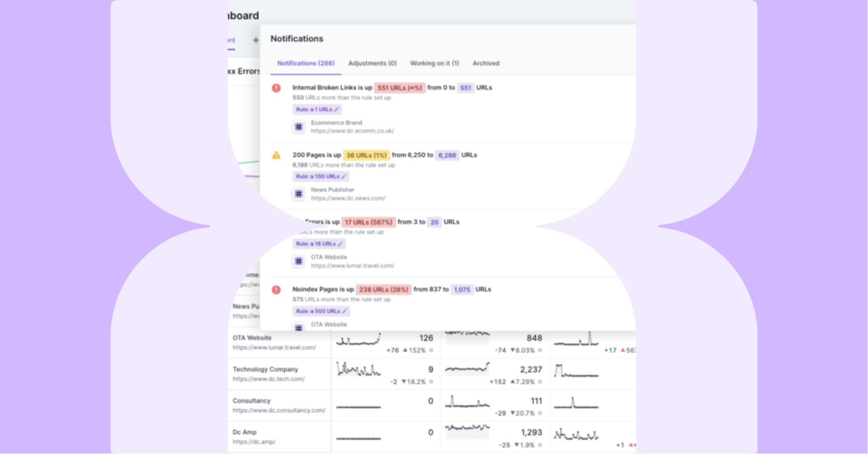Click the pencil icon on Rule ≥ 1 URLs
The image size is (868, 454).
(x=336, y=110)
